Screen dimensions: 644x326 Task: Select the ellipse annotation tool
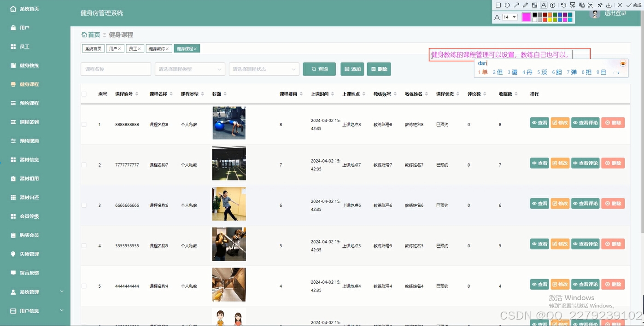pyautogui.click(x=507, y=5)
